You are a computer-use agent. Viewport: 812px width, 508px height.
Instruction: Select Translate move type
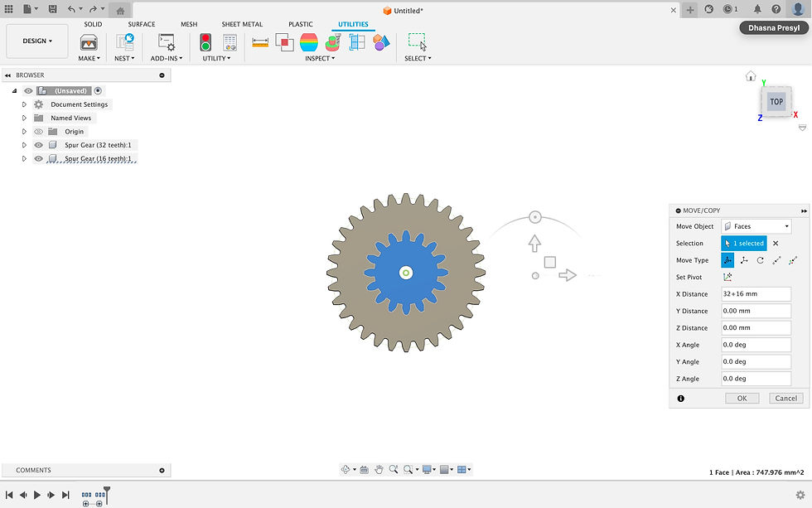pos(744,260)
